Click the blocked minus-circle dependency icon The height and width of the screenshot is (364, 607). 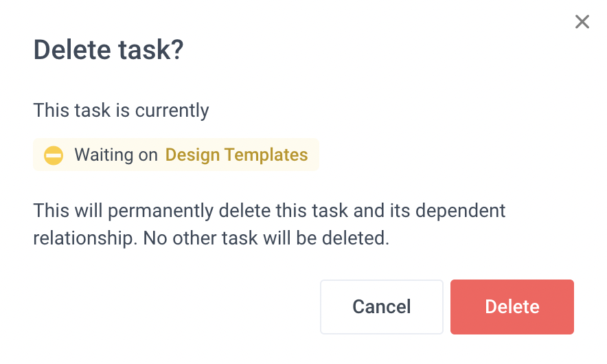[54, 155]
